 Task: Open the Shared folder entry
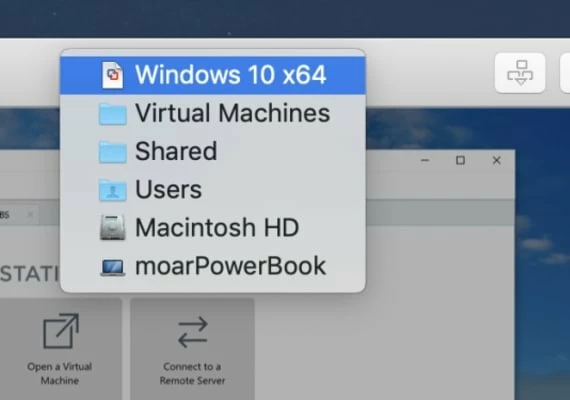pos(213,151)
